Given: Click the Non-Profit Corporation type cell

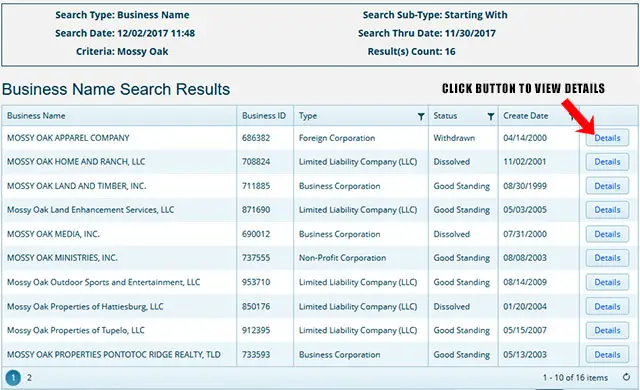Looking at the screenshot, I should click(342, 258).
